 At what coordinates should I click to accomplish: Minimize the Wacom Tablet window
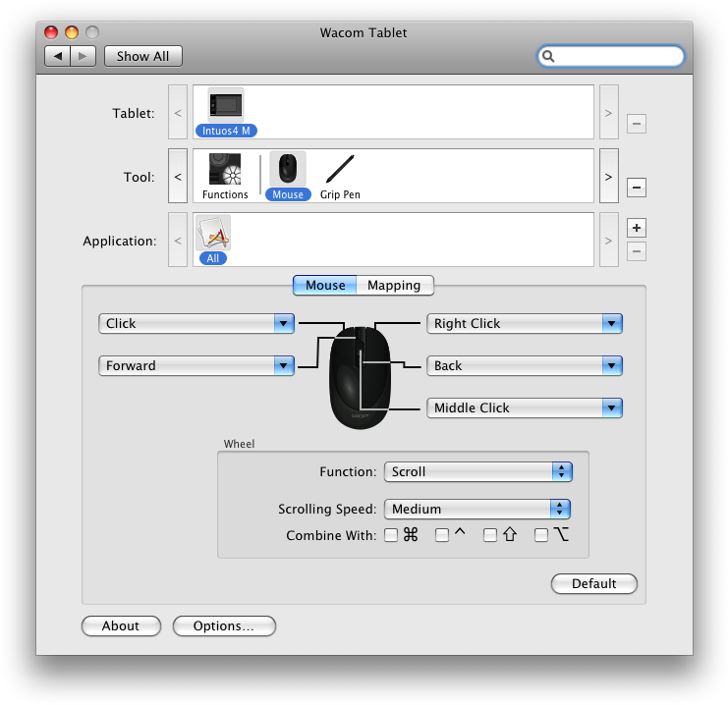pos(72,32)
